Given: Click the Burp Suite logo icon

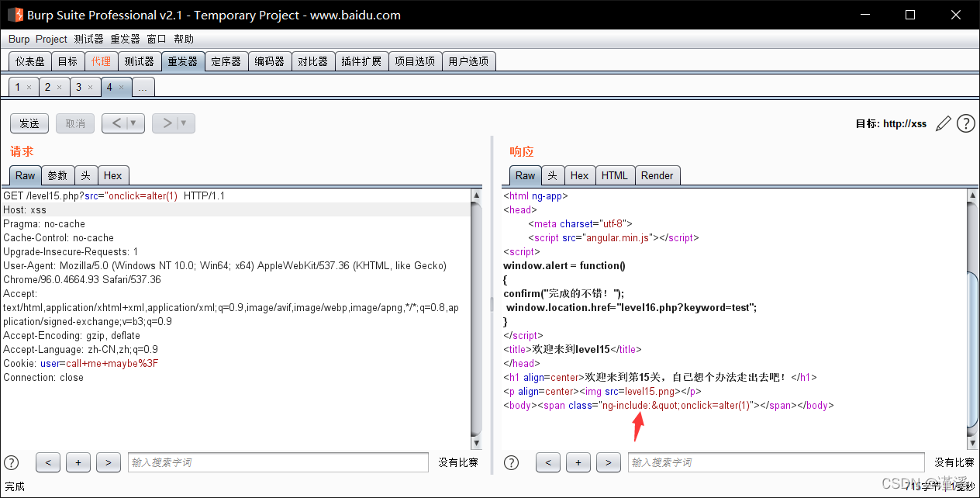Looking at the screenshot, I should point(16,15).
